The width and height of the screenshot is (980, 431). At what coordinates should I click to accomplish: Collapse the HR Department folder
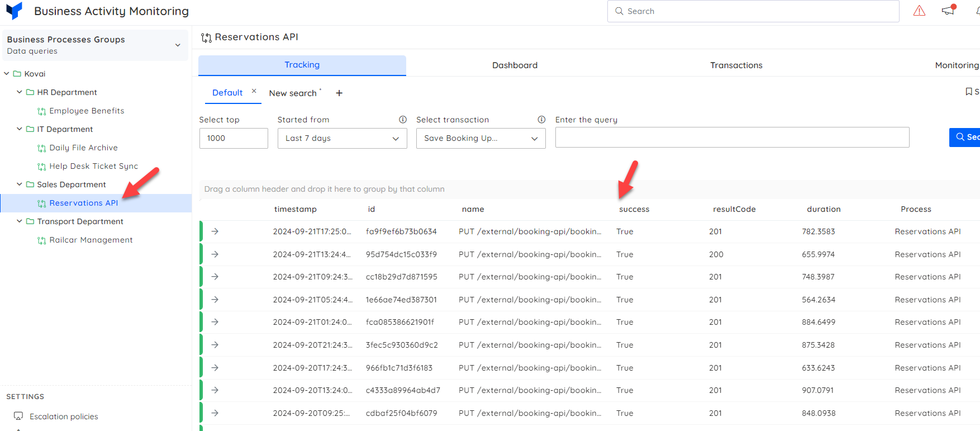point(20,92)
